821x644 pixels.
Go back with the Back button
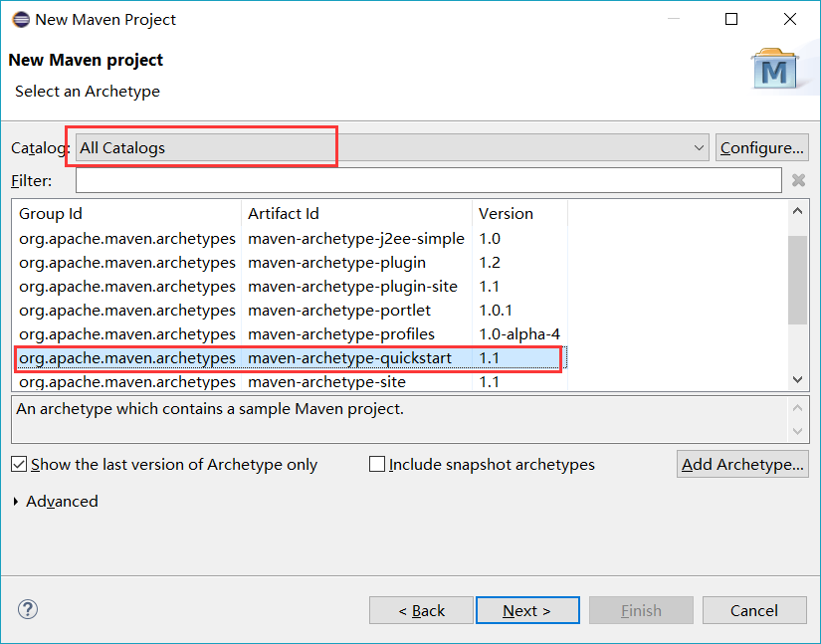coord(421,610)
